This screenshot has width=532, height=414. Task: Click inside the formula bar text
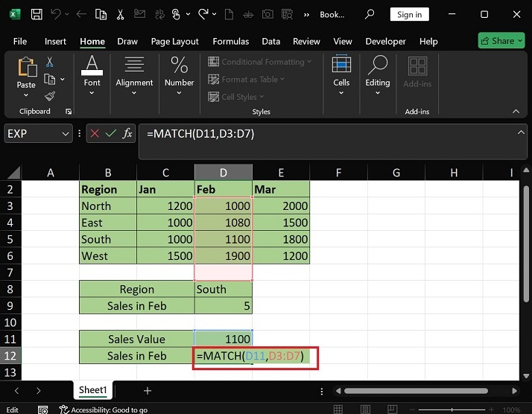200,133
